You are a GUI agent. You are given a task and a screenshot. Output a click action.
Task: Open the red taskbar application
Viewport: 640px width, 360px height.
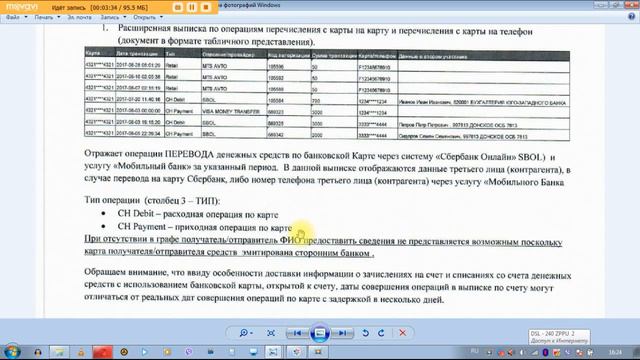click(x=102, y=352)
